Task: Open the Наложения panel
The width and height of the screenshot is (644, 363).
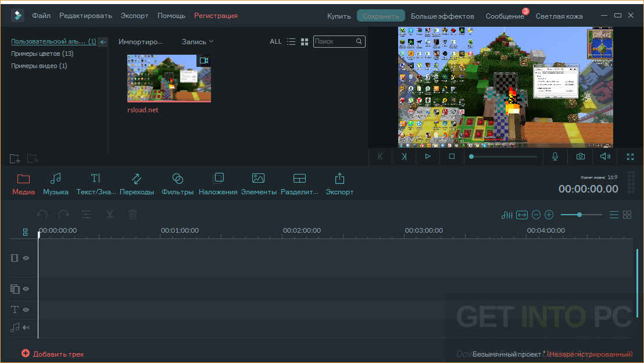Action: (x=217, y=183)
